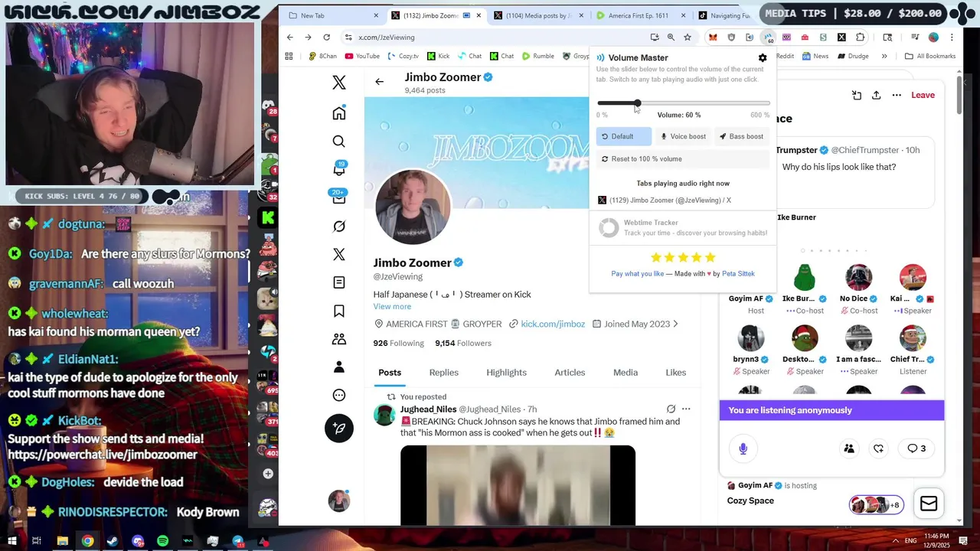This screenshot has height=551, width=980.
Task: Open more options on Jughead_Niles post
Action: (686, 409)
